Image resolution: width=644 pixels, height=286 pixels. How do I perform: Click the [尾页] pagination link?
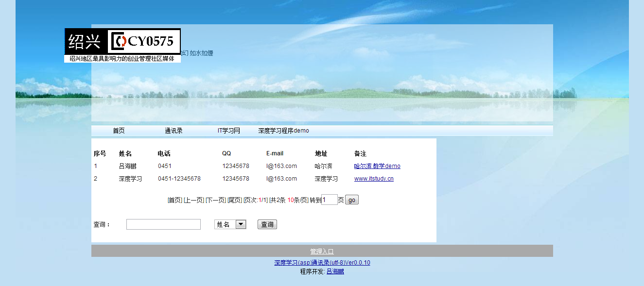coord(235,200)
